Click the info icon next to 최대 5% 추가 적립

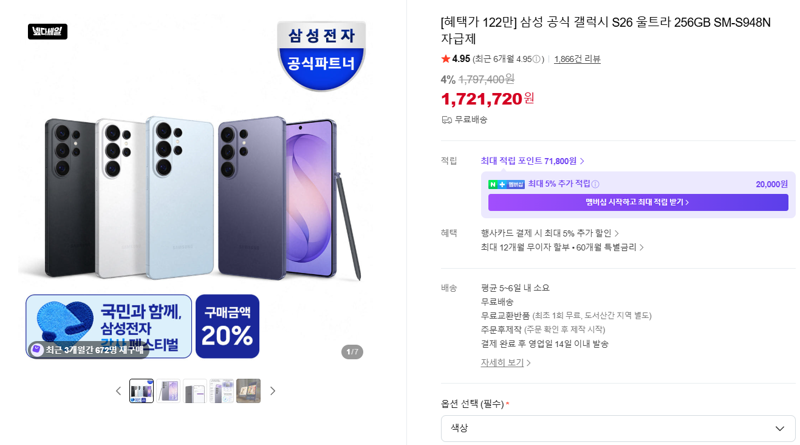point(595,184)
